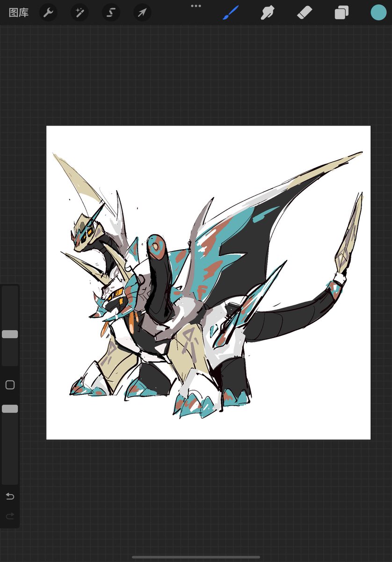Click the brush size slider handle
The height and width of the screenshot is (562, 392).
tap(10, 334)
